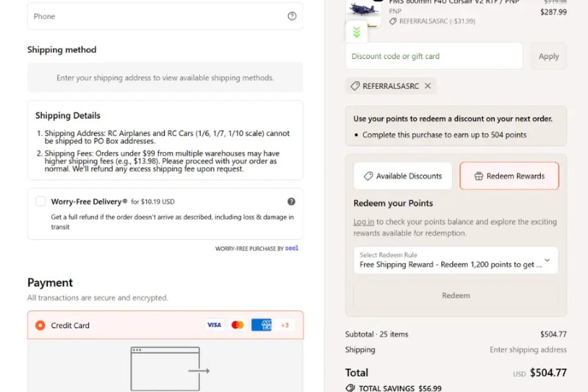
Task: Click the redirect browser window illustration
Action: [170, 368]
